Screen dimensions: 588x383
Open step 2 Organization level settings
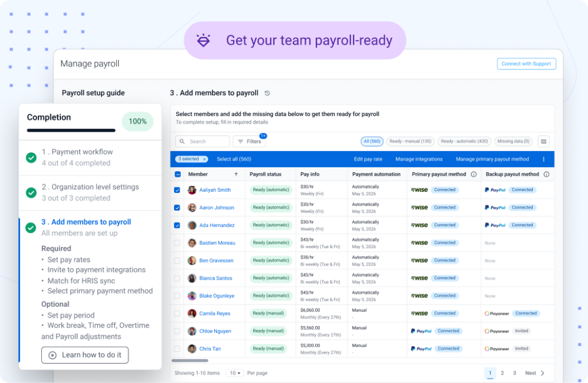[x=90, y=193]
